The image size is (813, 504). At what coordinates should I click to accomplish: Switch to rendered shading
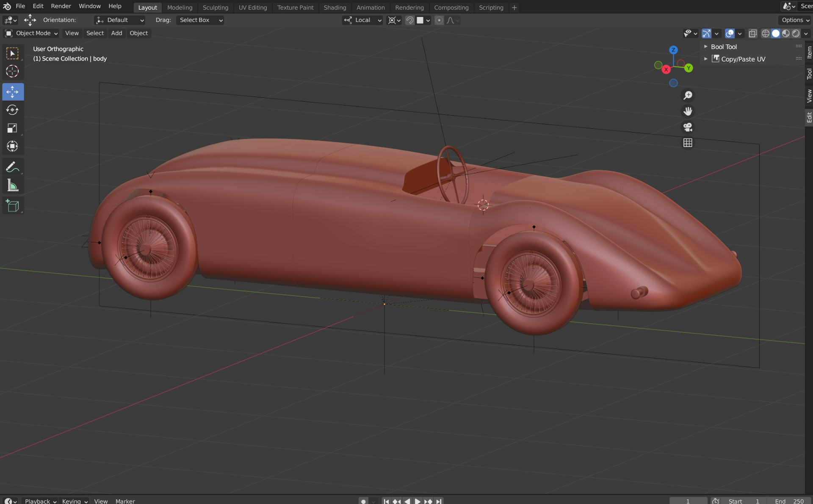tap(796, 33)
